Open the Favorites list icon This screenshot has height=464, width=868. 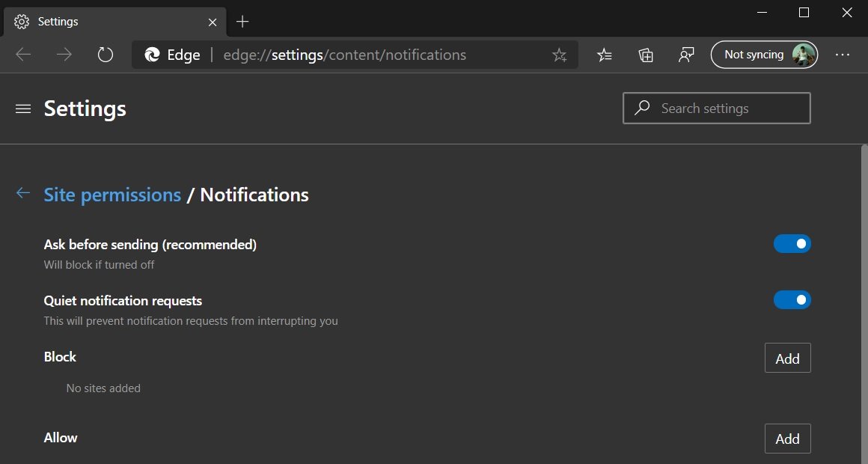pyautogui.click(x=605, y=55)
